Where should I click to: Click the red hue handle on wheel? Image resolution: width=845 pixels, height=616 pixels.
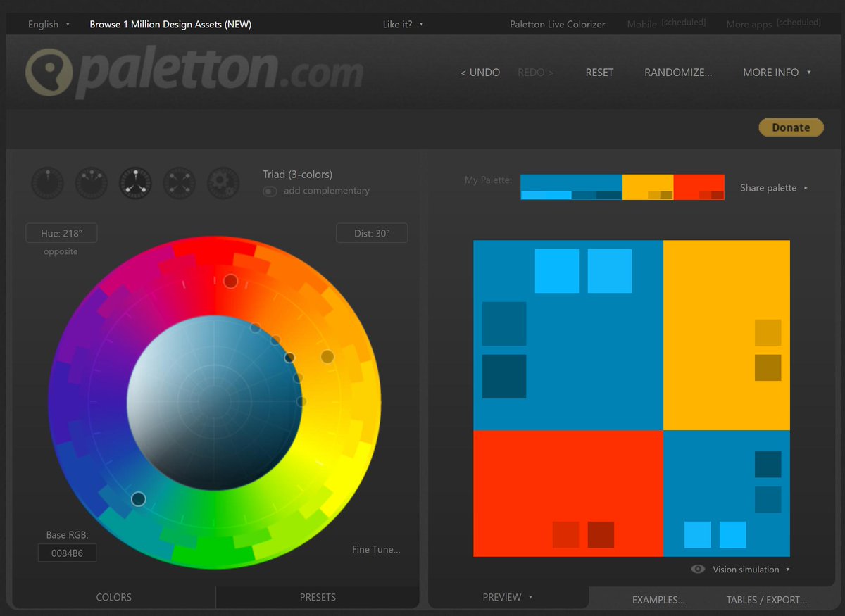(x=230, y=281)
